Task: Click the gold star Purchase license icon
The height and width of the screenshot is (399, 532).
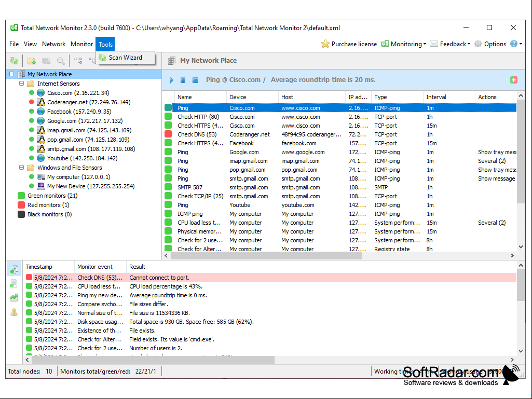Action: (x=325, y=44)
